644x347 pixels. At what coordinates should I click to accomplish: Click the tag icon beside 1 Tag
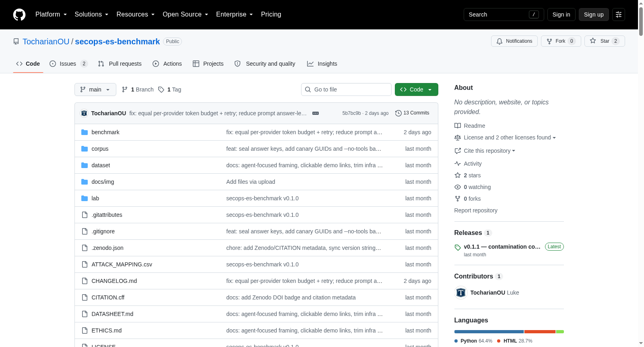[x=161, y=89]
